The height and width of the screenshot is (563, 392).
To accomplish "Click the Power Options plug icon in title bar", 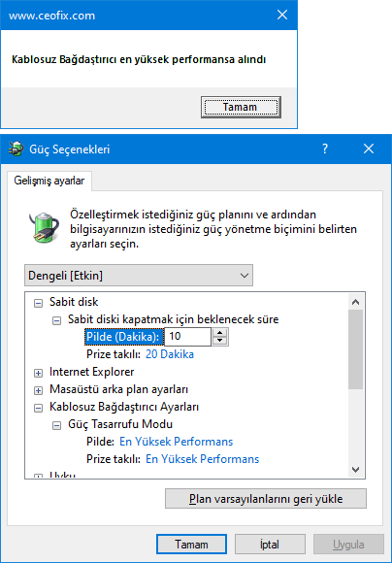I will point(16,149).
